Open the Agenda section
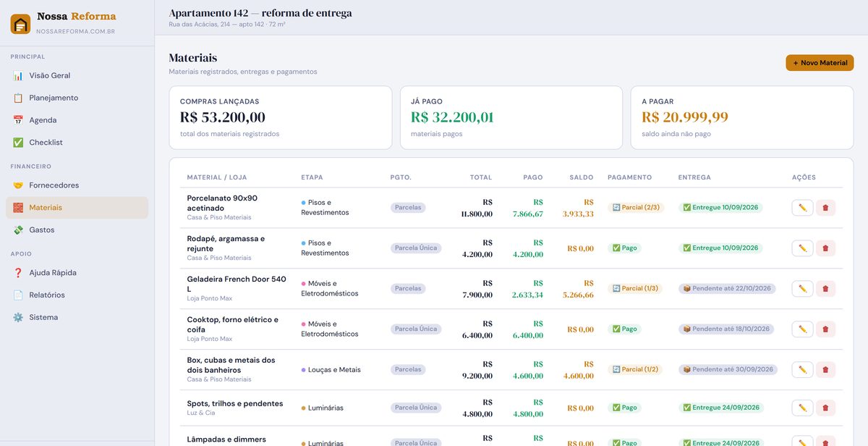This screenshot has height=446, width=868. click(x=77, y=120)
